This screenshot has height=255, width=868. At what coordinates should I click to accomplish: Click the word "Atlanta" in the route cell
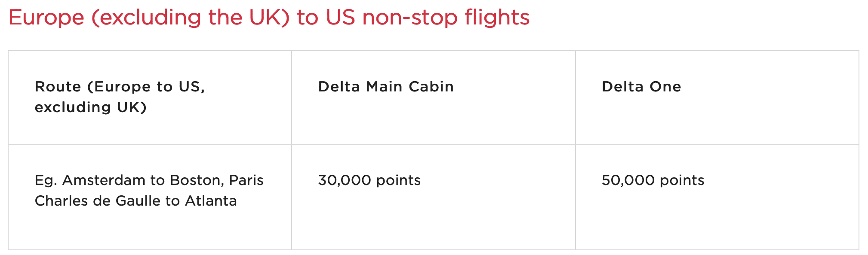(211, 201)
